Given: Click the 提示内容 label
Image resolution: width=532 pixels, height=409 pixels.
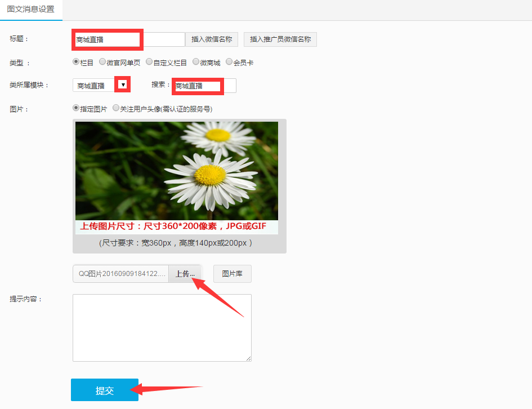Looking at the screenshot, I should 26,299.
